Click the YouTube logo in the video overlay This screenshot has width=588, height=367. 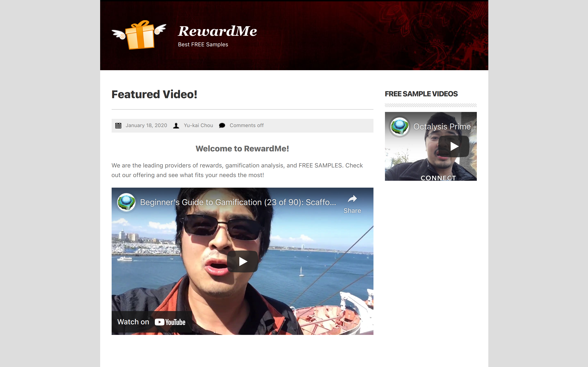[170, 322]
